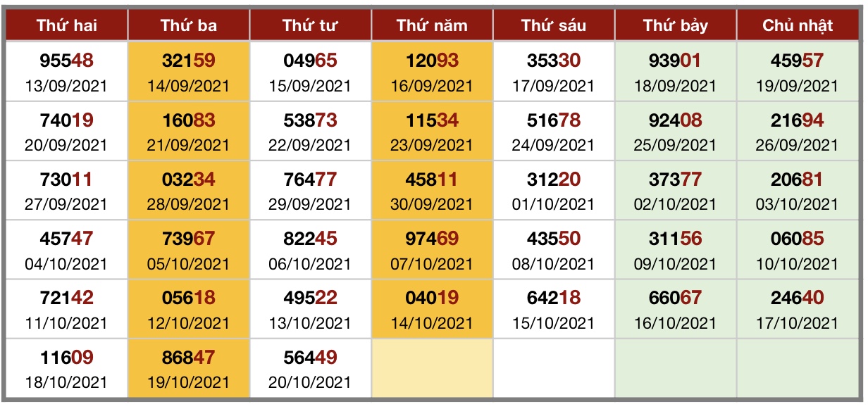
Task: Select number 21694 dated 26/09/2021
Action: tap(798, 131)
